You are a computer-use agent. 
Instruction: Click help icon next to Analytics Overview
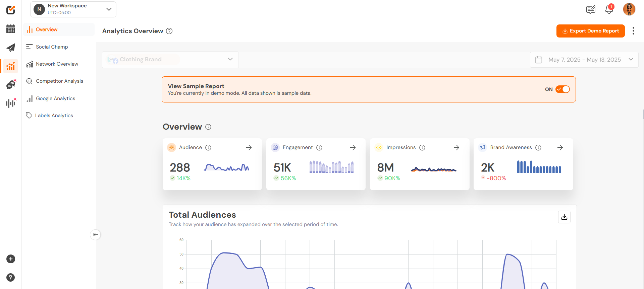pos(169,31)
